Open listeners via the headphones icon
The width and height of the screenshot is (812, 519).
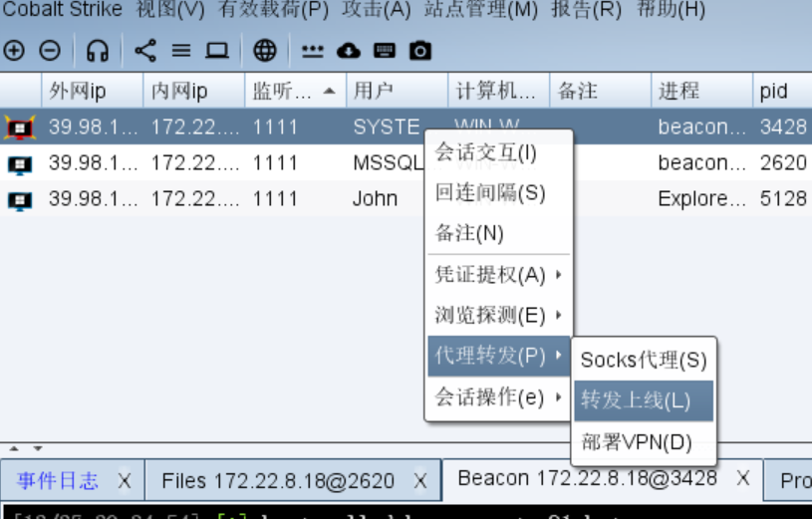[98, 51]
